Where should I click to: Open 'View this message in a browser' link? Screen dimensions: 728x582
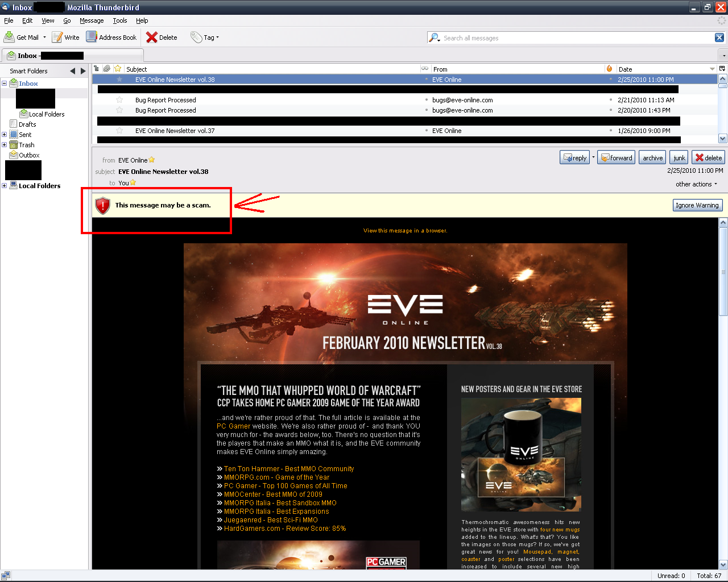pos(405,231)
